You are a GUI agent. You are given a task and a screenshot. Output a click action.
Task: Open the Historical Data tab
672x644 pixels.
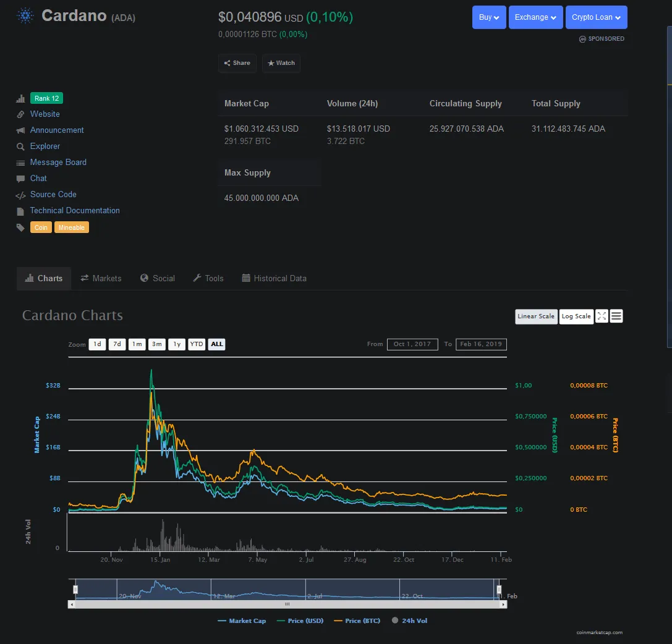coord(274,279)
